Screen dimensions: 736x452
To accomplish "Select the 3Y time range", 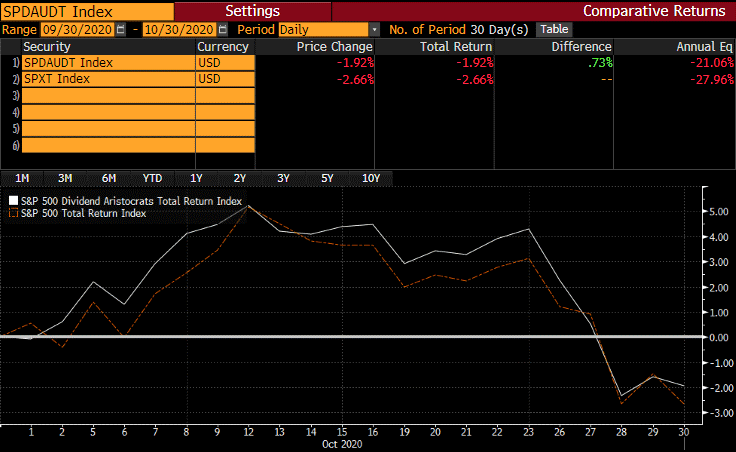I will pos(284,178).
